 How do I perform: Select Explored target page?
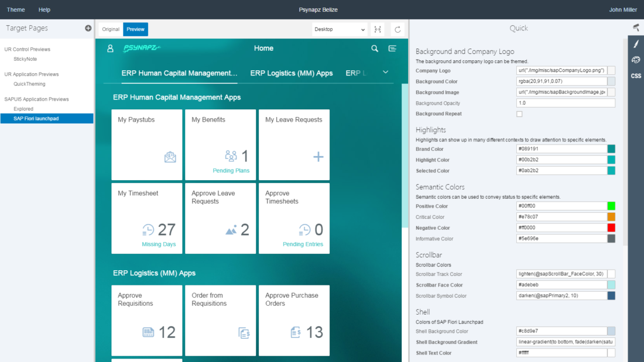23,109
